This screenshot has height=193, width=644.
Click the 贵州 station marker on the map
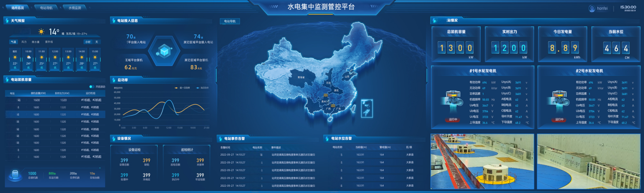(325, 95)
